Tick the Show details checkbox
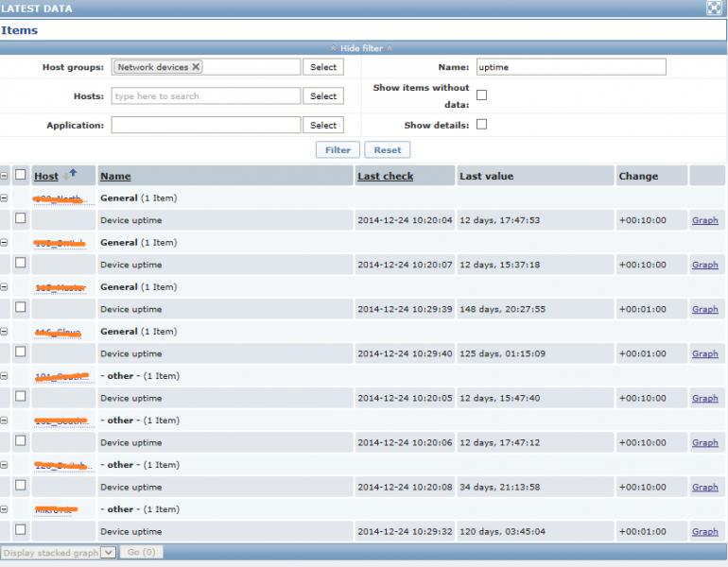The height and width of the screenshot is (567, 728). coord(480,125)
